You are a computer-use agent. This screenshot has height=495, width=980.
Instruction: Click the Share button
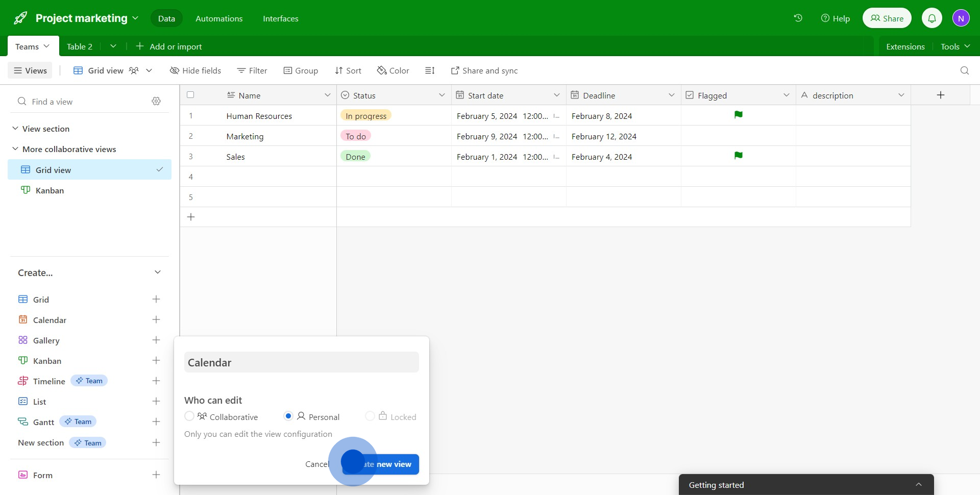click(887, 18)
